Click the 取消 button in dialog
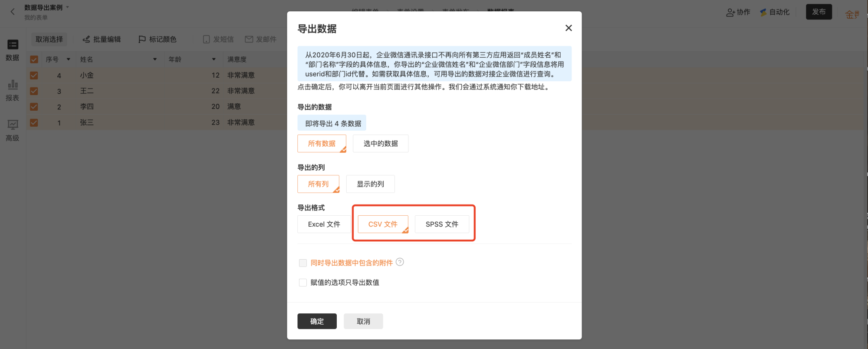This screenshot has height=349, width=868. (363, 321)
